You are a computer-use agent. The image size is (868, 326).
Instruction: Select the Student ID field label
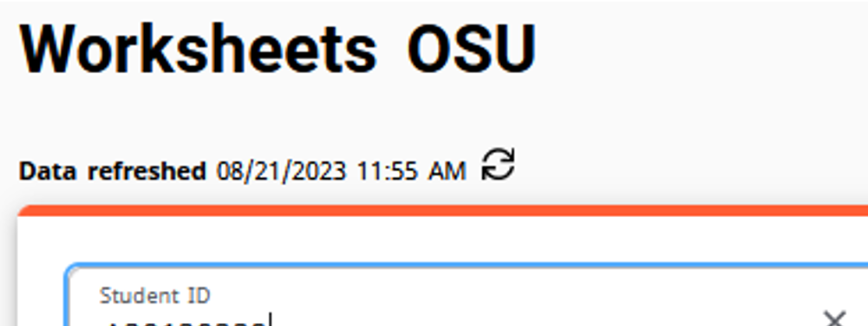154,296
